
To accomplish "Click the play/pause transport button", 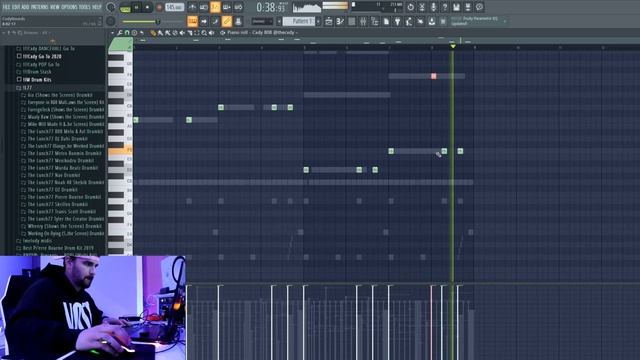I will 136,7.
